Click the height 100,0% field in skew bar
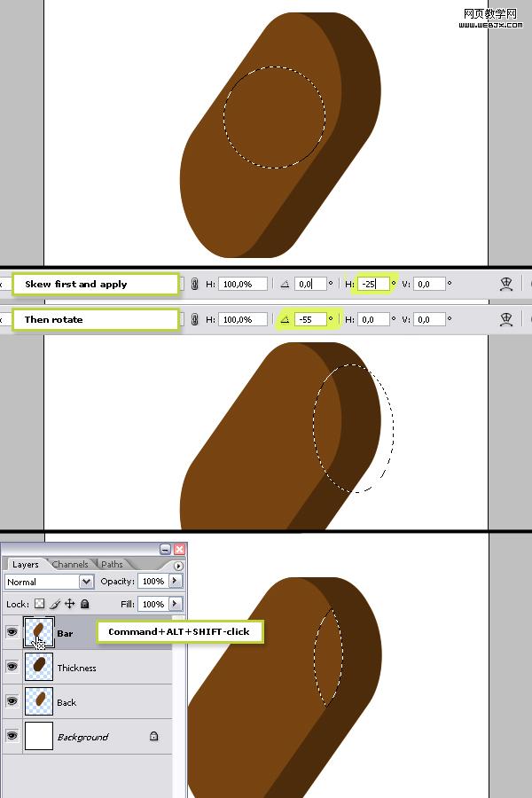Image resolution: width=532 pixels, height=798 pixels. [243, 284]
